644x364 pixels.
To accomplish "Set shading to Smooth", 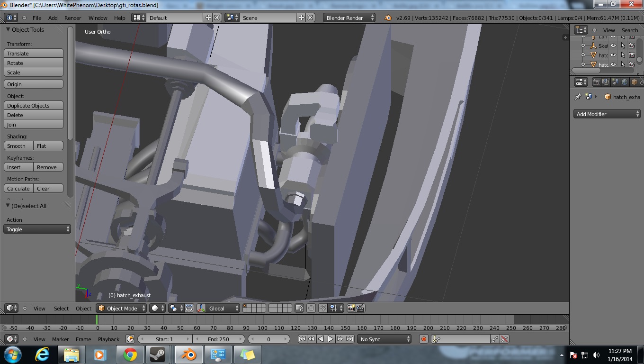I will click(18, 146).
